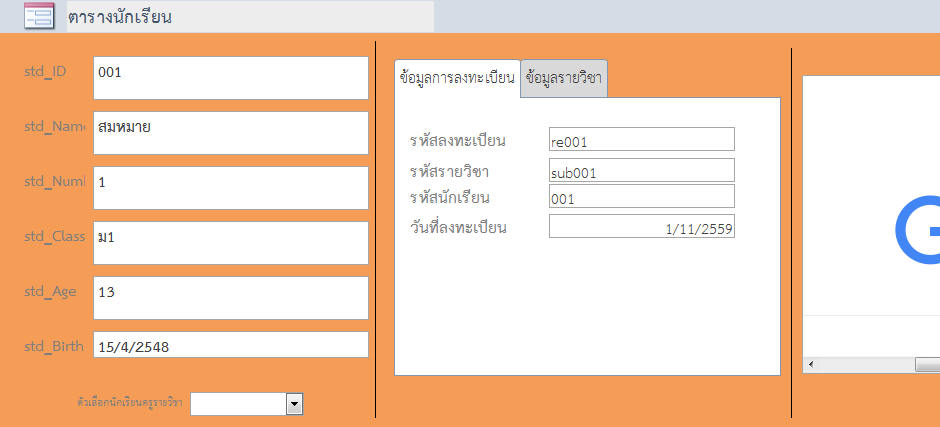This screenshot has height=427, width=940.
Task: Click the รหัสนักเรียน field in registration tab
Action: point(641,196)
